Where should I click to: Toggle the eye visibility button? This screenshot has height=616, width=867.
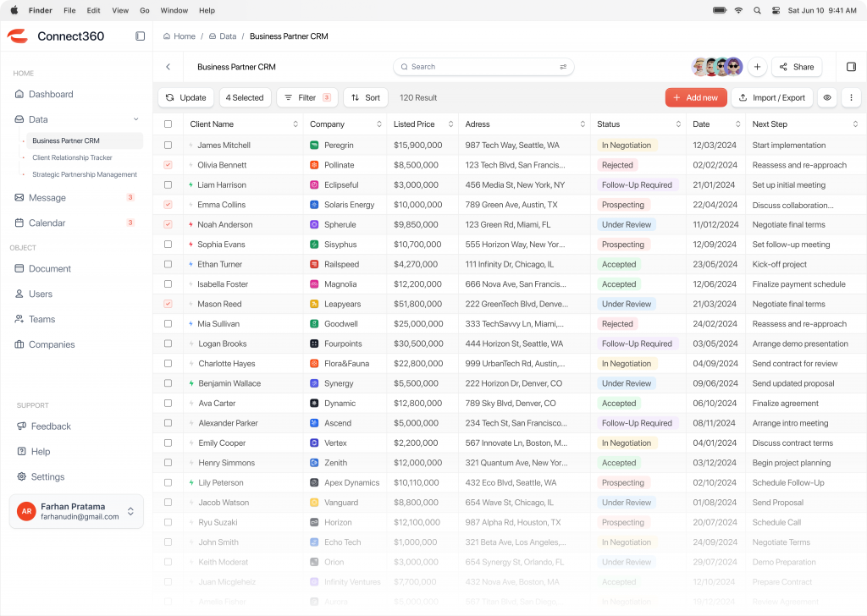point(827,97)
